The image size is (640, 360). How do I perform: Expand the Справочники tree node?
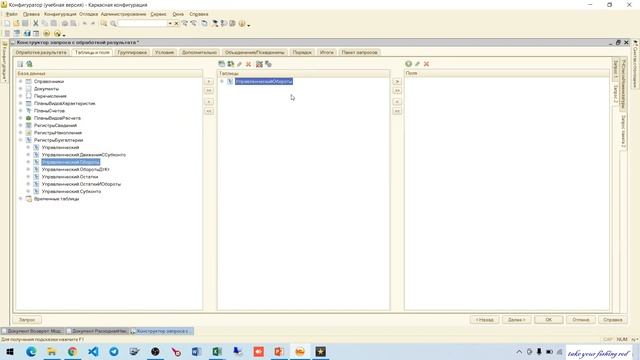pos(20,81)
